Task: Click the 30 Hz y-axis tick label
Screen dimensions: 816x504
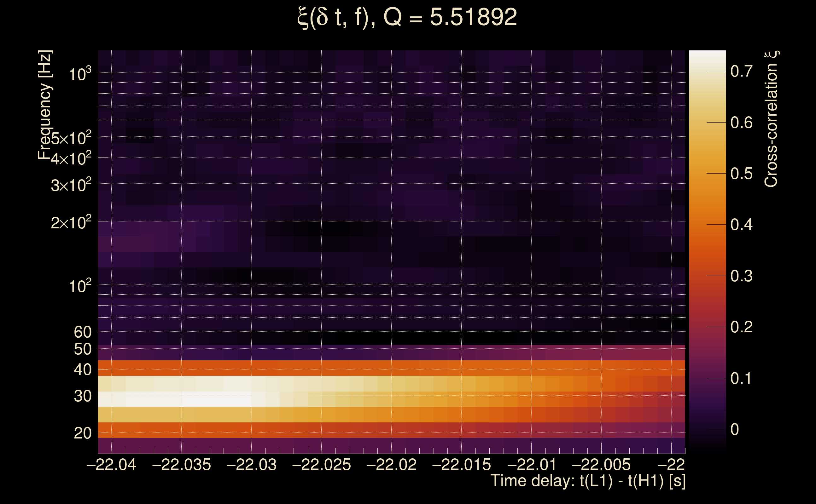Action: tap(82, 396)
